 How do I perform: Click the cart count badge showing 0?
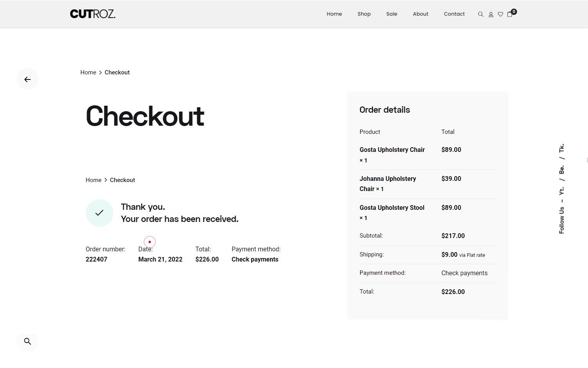[514, 11]
